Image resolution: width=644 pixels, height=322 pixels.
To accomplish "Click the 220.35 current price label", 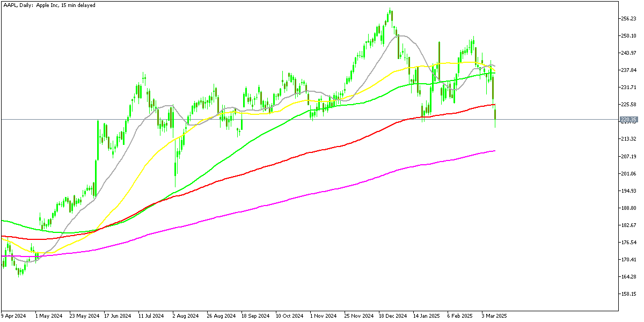I will click(x=628, y=120).
